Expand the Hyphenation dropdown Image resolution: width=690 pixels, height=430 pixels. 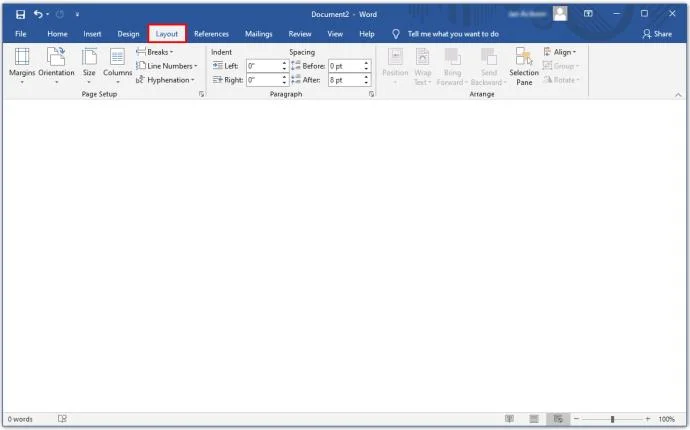[x=165, y=80]
